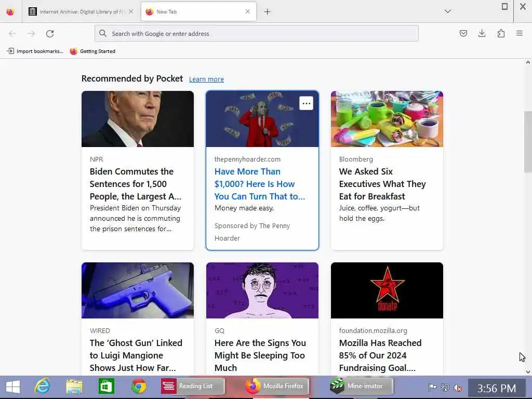Image resolution: width=532 pixels, height=399 pixels.
Task: Select the Mozilla Firefox taskbar button
Action: coord(276,386)
